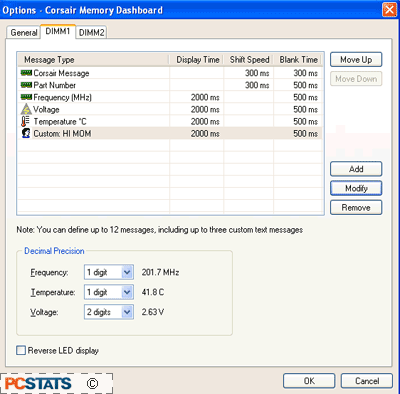The width and height of the screenshot is (400, 394).
Task: Switch to the DIMM2 tab
Action: pos(91,33)
